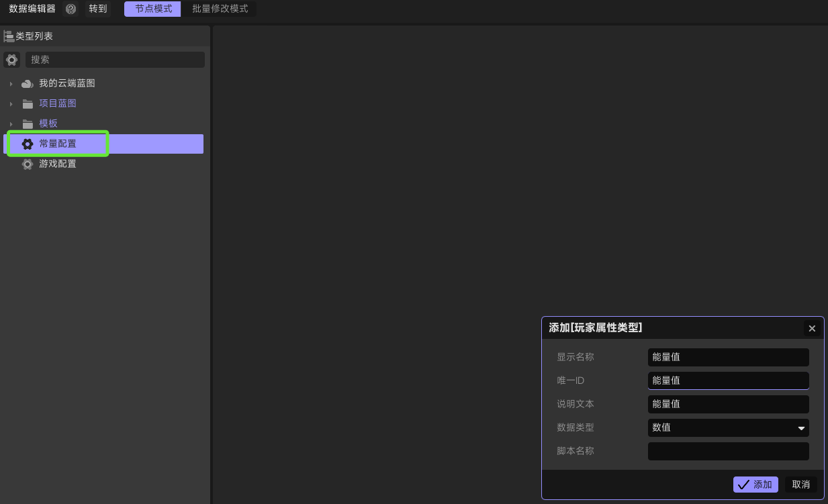828x504 pixels.
Task: Click the 转到 button
Action: [98, 9]
